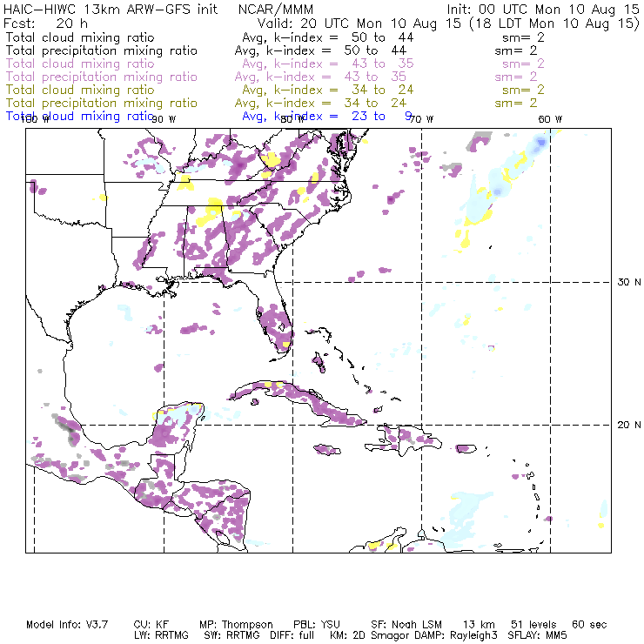Image resolution: width=644 pixels, height=644 pixels.
Task: Click the "DIFF: full" parameter
Action: [x=292, y=635]
